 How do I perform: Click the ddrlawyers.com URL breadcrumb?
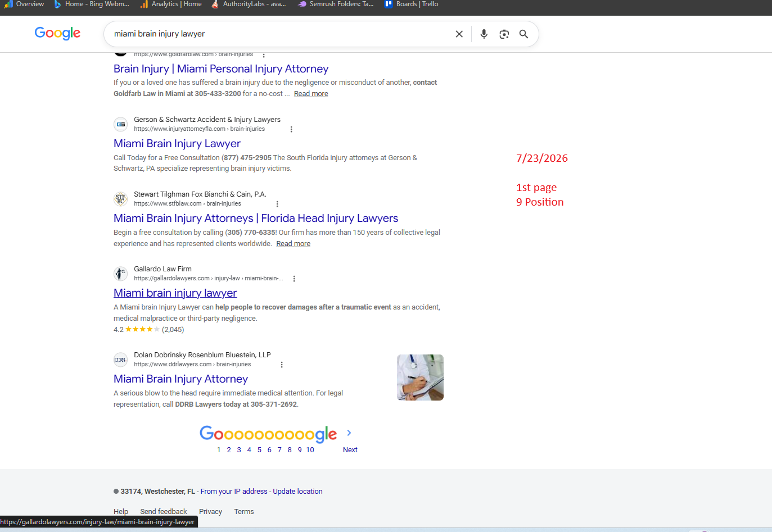[x=192, y=365]
